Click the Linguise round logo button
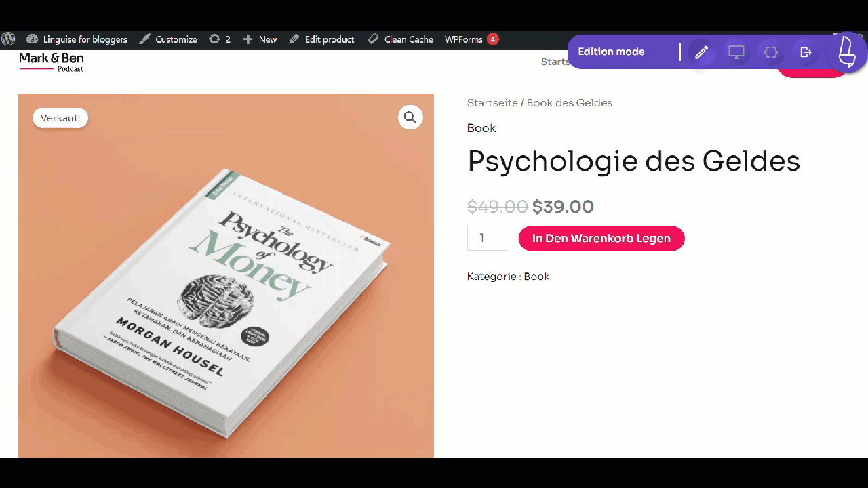Screen dimensions: 868x488 click(x=847, y=52)
